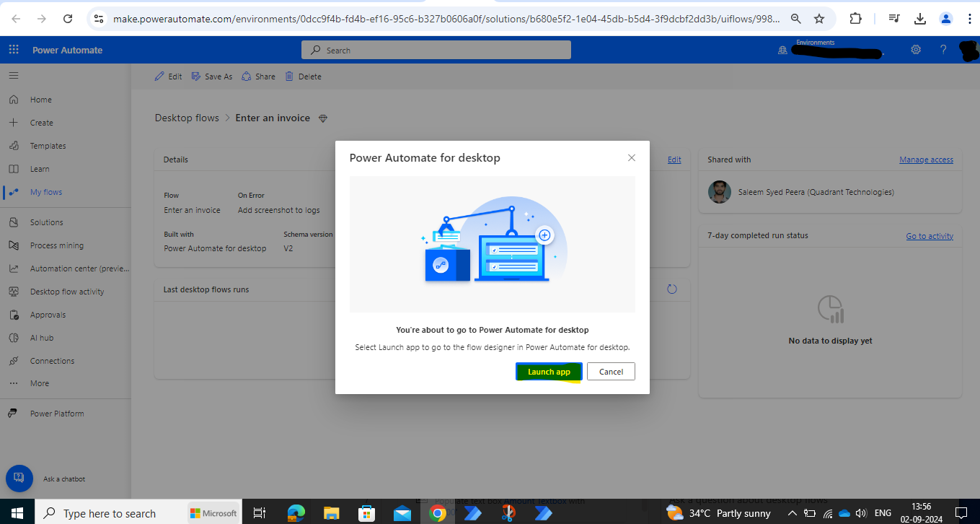Cancel the Power Automate for desktop dialog
The width and height of the screenshot is (980, 524).
[611, 372]
